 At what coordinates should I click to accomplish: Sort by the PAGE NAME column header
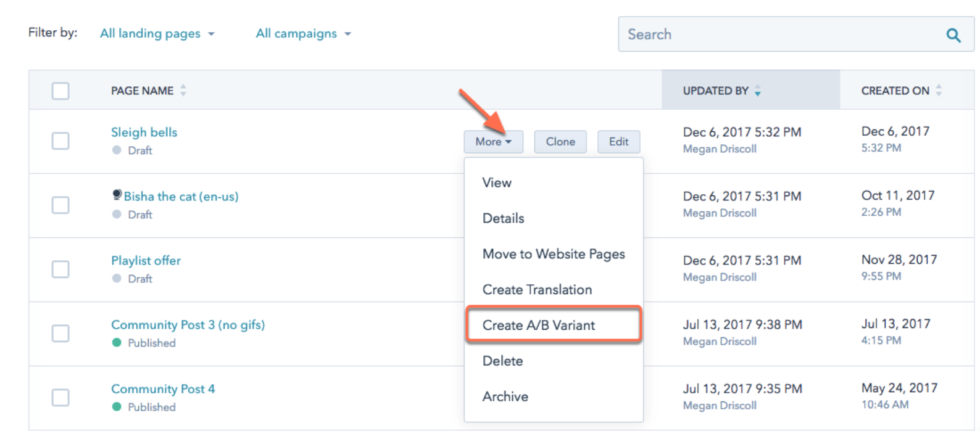[143, 91]
